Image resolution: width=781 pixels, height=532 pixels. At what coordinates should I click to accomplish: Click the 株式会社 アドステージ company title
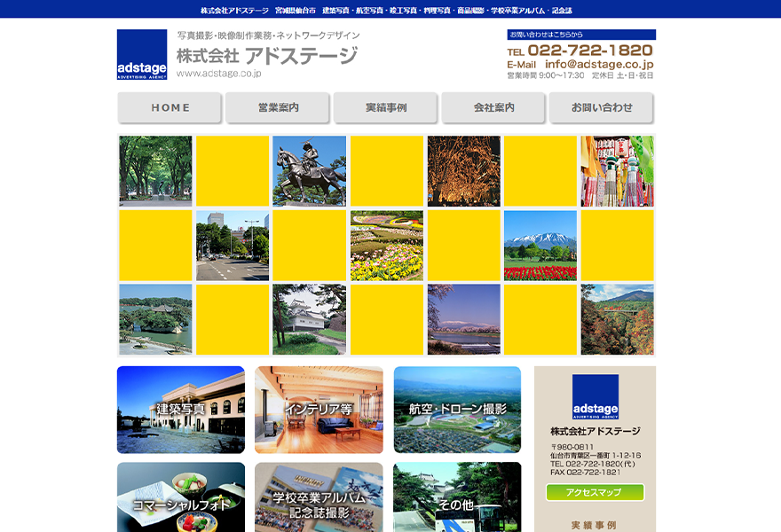[266, 56]
